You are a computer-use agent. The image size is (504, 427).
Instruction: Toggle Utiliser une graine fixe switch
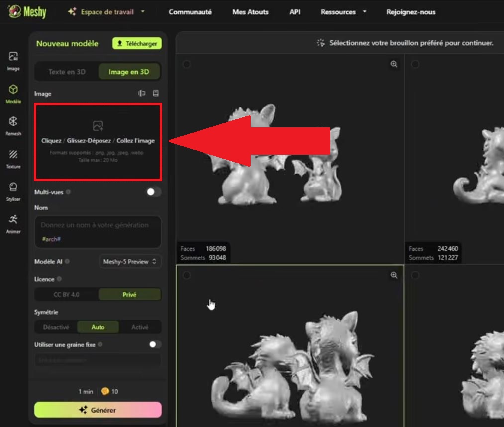click(x=155, y=344)
